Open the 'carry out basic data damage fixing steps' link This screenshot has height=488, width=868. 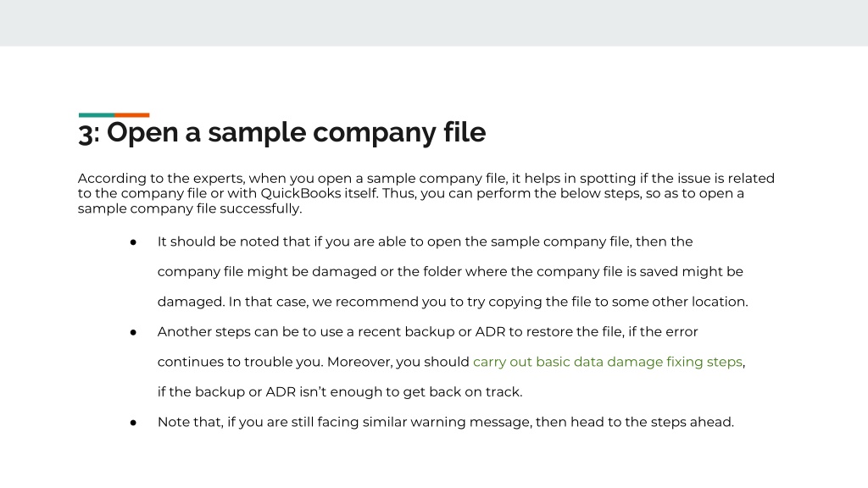[607, 362]
